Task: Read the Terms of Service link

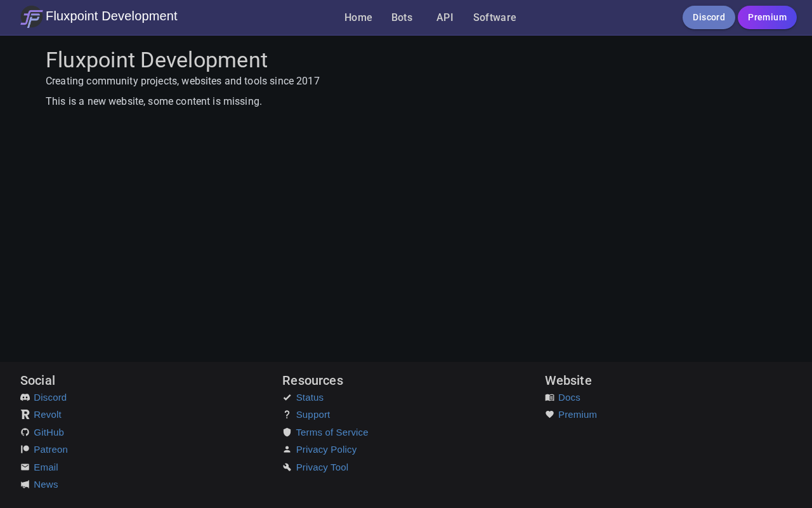Action: (x=332, y=432)
